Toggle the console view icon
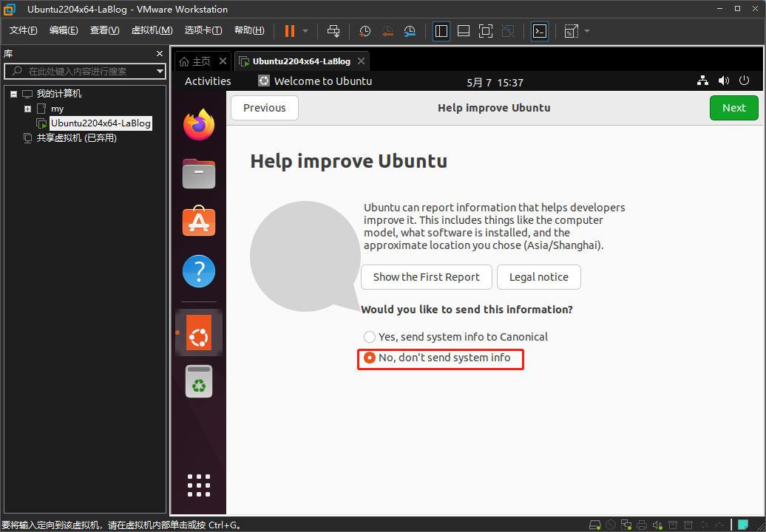The image size is (766, 532). coord(539,31)
